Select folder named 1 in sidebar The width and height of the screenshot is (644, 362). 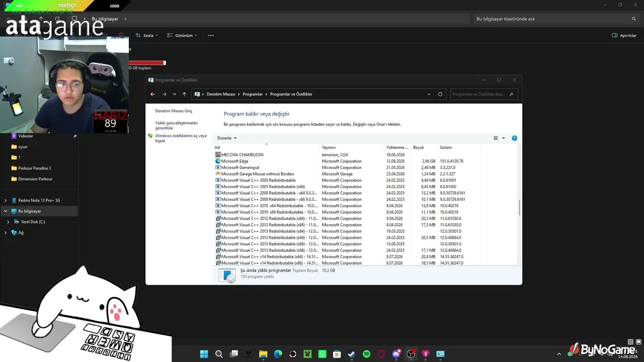tap(39, 157)
